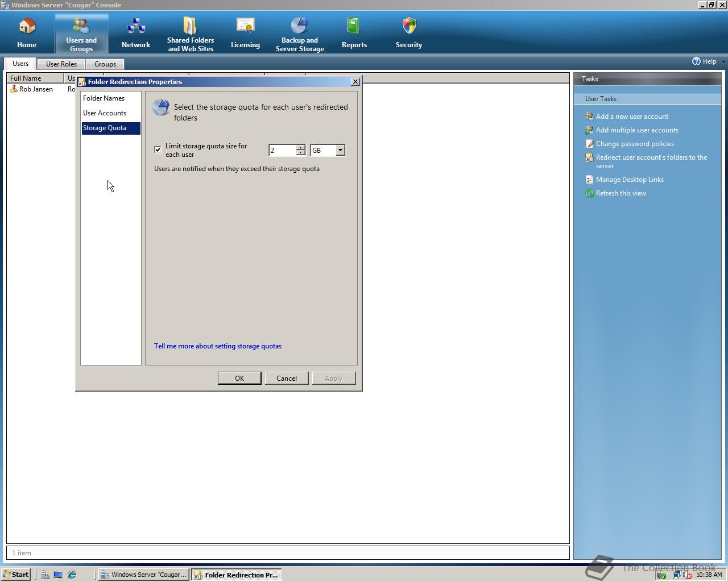This screenshot has height=582, width=728.
Task: Click the 10:38 AM system clock
Action: coord(709,575)
